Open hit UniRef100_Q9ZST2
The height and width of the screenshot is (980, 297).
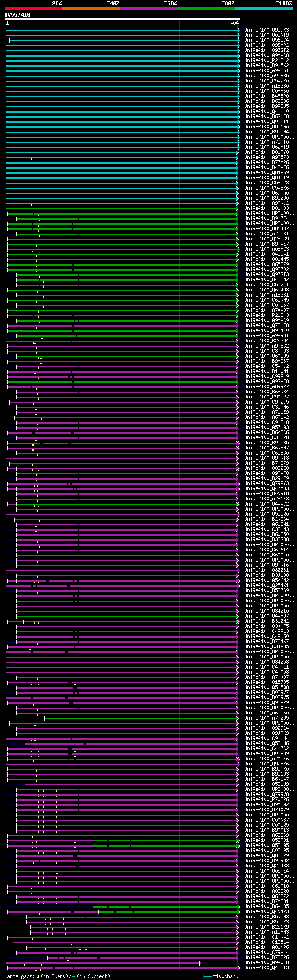pyautogui.click(x=266, y=51)
